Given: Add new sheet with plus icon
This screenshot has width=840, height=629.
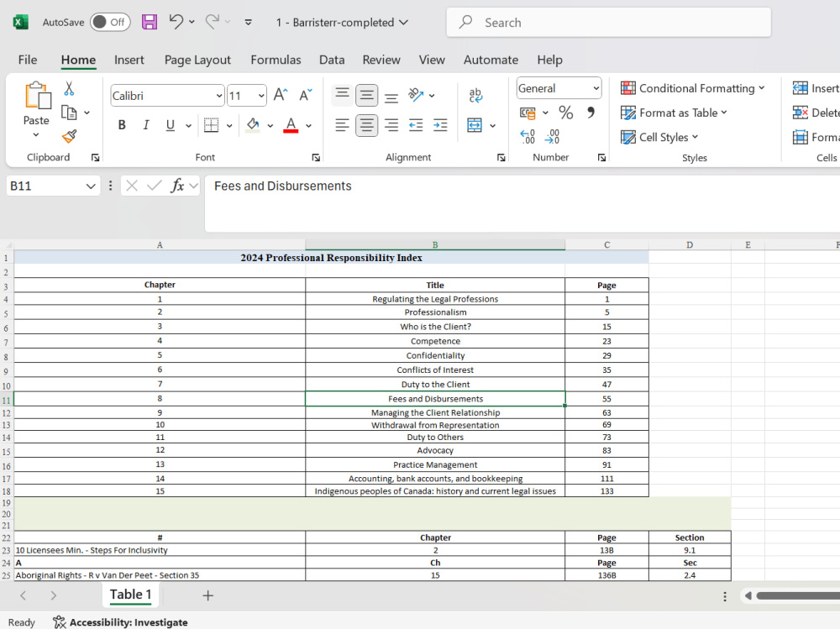Looking at the screenshot, I should point(207,595).
